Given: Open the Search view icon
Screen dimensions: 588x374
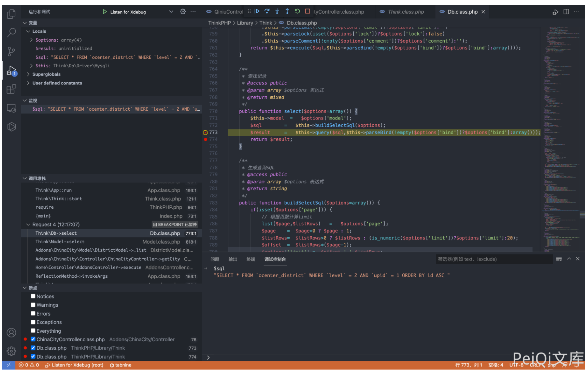Looking at the screenshot, I should coord(11,33).
